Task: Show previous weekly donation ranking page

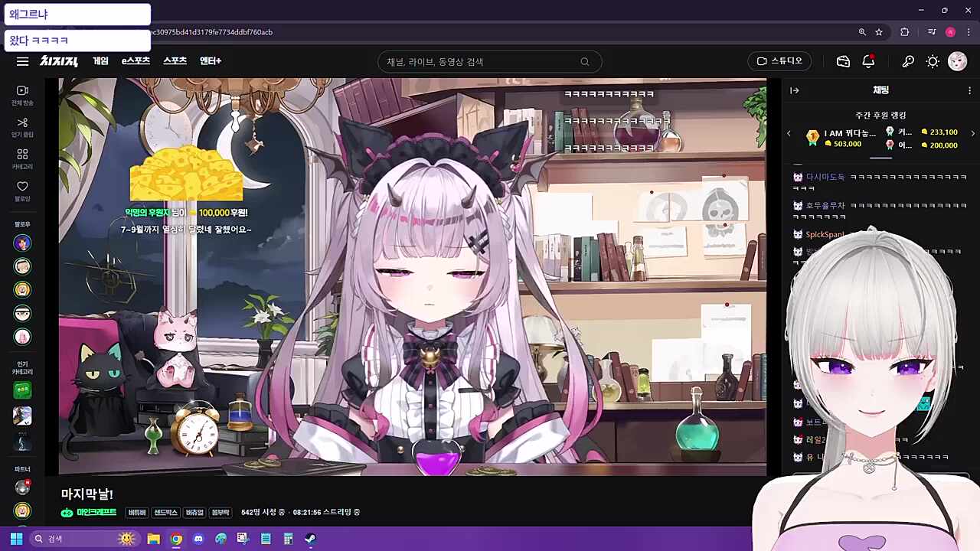Action: tap(789, 133)
